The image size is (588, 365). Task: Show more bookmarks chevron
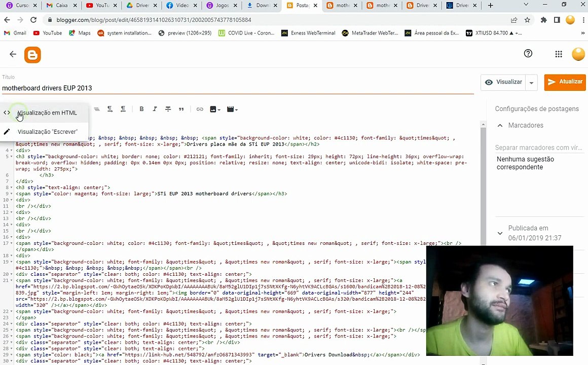583,33
